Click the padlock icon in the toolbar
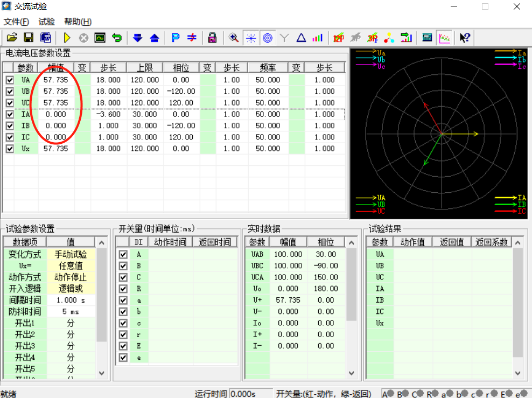The width and height of the screenshot is (532, 398). tap(212, 38)
